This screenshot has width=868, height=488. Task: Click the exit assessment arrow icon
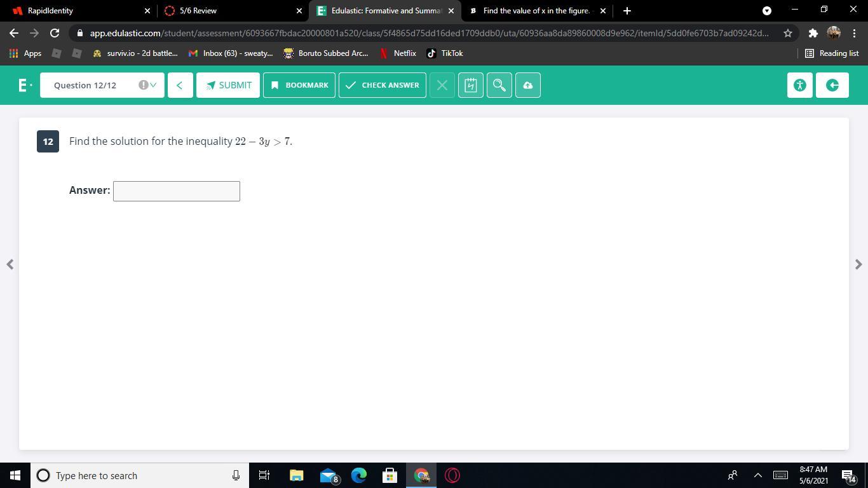[x=832, y=85]
